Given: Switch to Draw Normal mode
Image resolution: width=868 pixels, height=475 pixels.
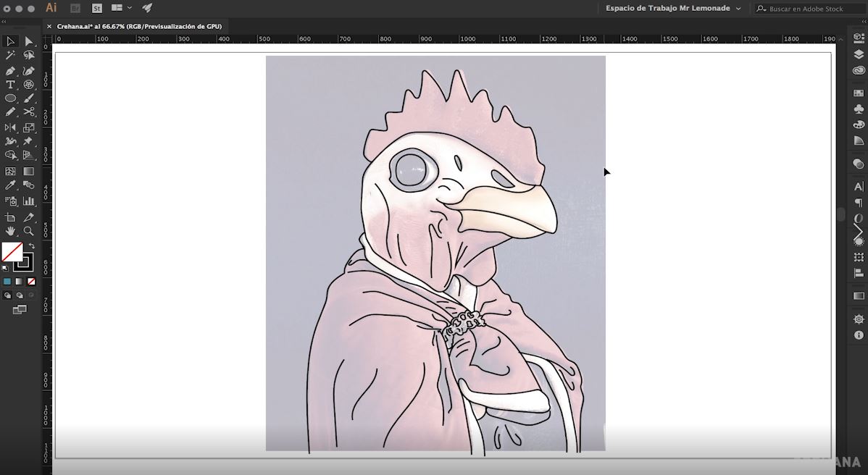Looking at the screenshot, I should [7, 295].
